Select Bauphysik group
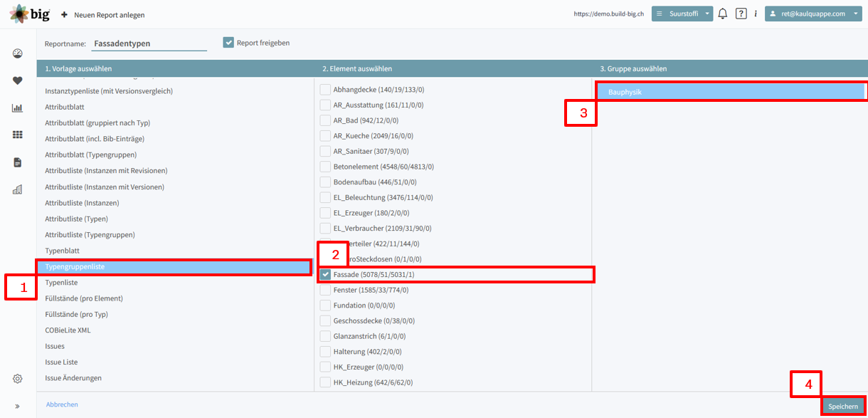Screen dimensions: 868x418 point(731,92)
